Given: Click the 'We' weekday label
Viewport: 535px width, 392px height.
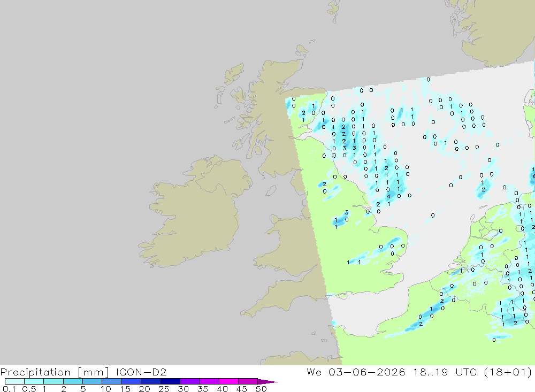Looking at the screenshot, I should pos(314,372).
